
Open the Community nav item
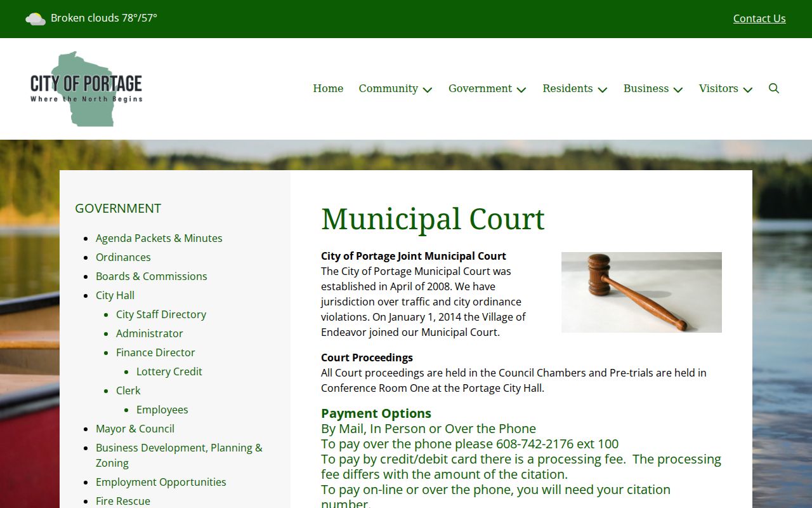point(388,88)
